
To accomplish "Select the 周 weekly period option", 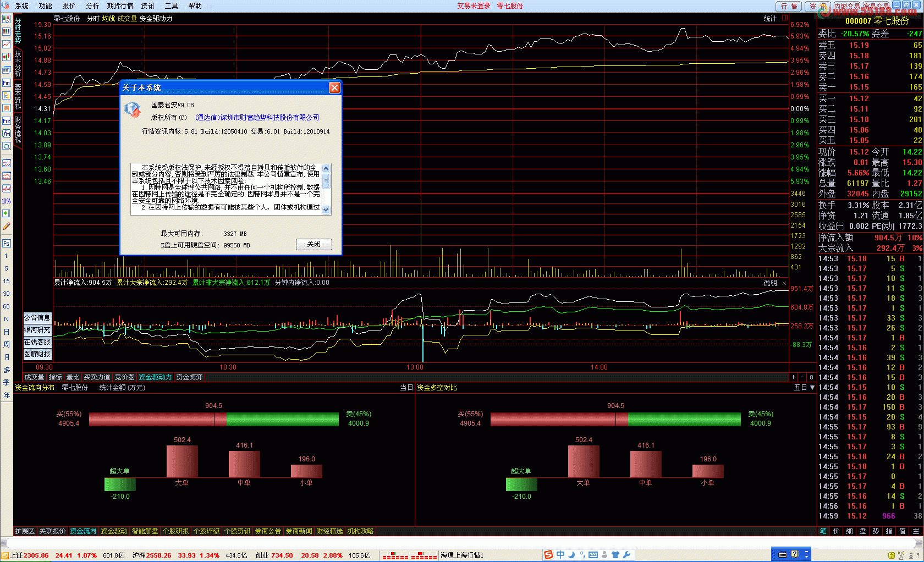I will coord(7,344).
